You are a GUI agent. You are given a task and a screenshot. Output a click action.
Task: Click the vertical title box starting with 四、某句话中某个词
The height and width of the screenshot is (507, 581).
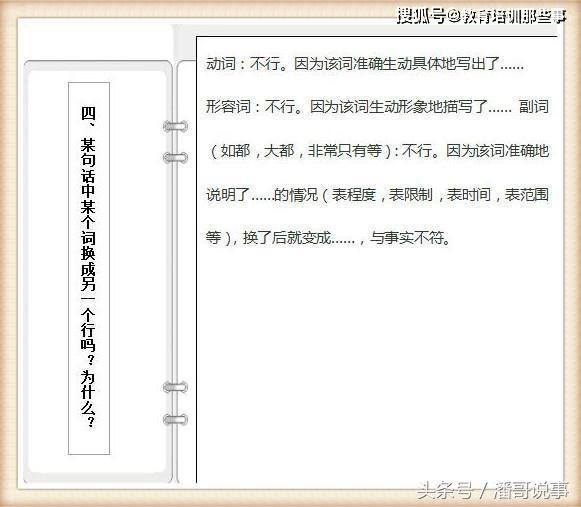click(89, 268)
